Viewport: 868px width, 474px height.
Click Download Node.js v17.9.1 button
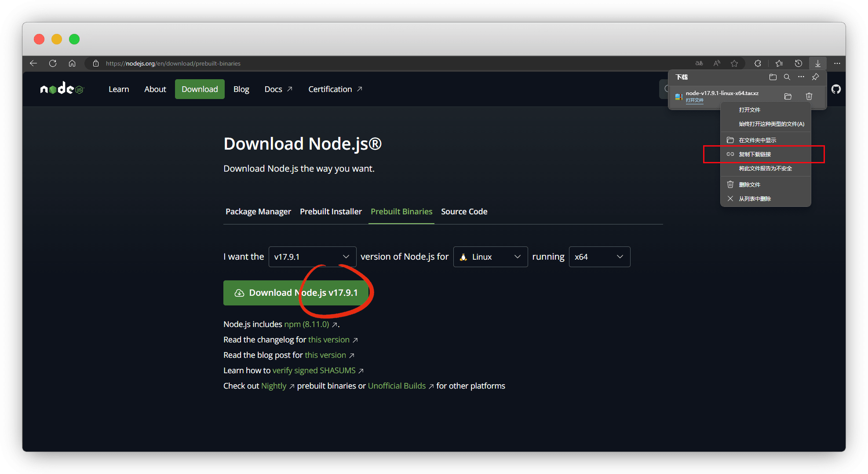click(x=296, y=293)
